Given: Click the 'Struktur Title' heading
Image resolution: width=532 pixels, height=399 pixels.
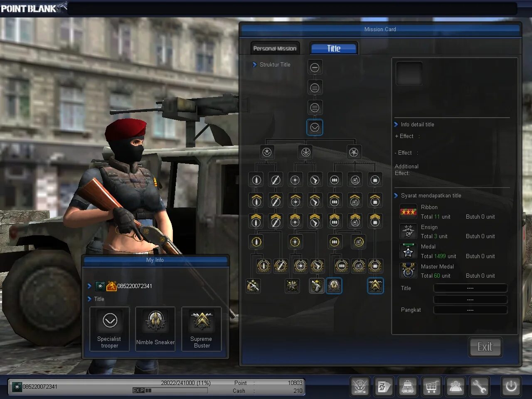Looking at the screenshot, I should (x=275, y=64).
